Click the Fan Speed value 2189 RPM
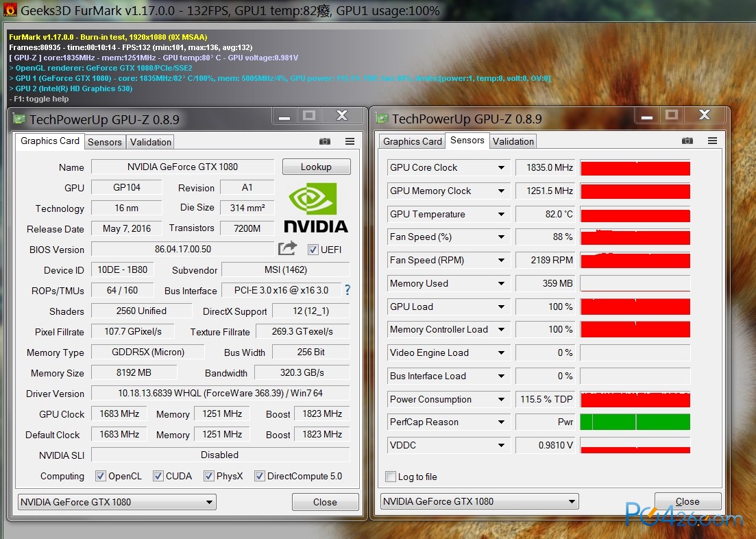Image resolution: width=756 pixels, height=539 pixels. (x=546, y=260)
